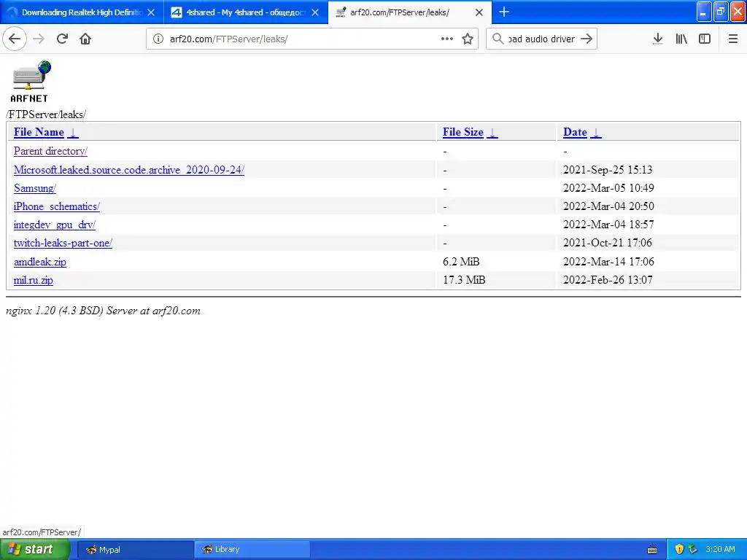Switch to Mypal taskbar window

[x=135, y=549]
